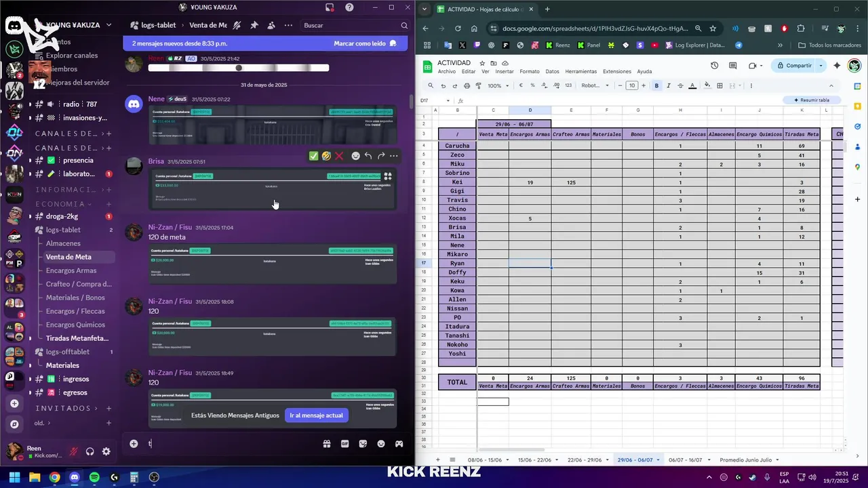The image size is (868, 488).
Task: Open Formato menu in Sheets
Action: pyautogui.click(x=530, y=71)
